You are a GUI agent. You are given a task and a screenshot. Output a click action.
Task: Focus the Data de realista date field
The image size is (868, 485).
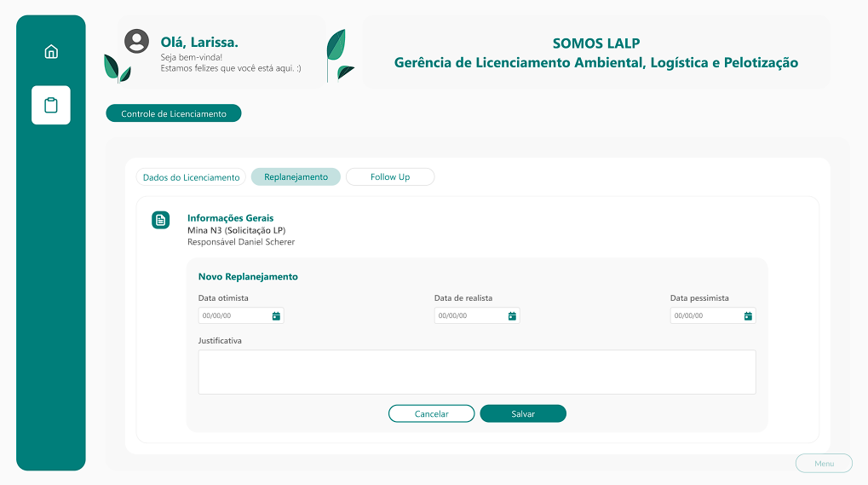tap(477, 315)
